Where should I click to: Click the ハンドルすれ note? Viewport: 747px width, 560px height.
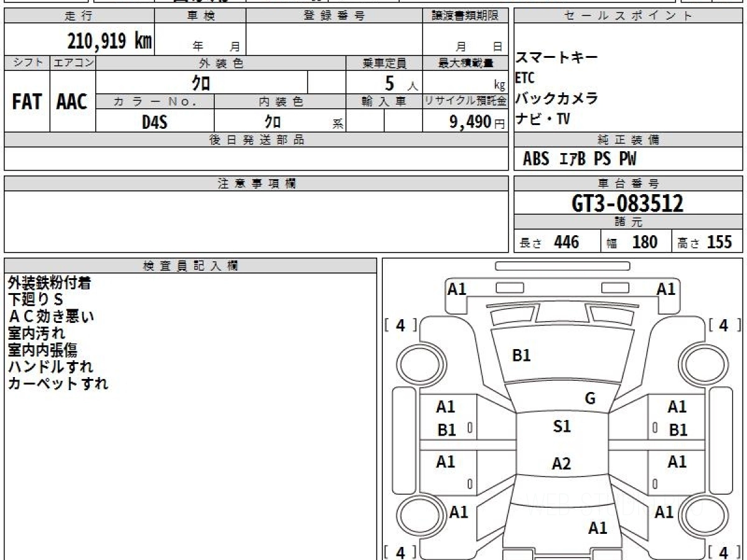(x=50, y=366)
